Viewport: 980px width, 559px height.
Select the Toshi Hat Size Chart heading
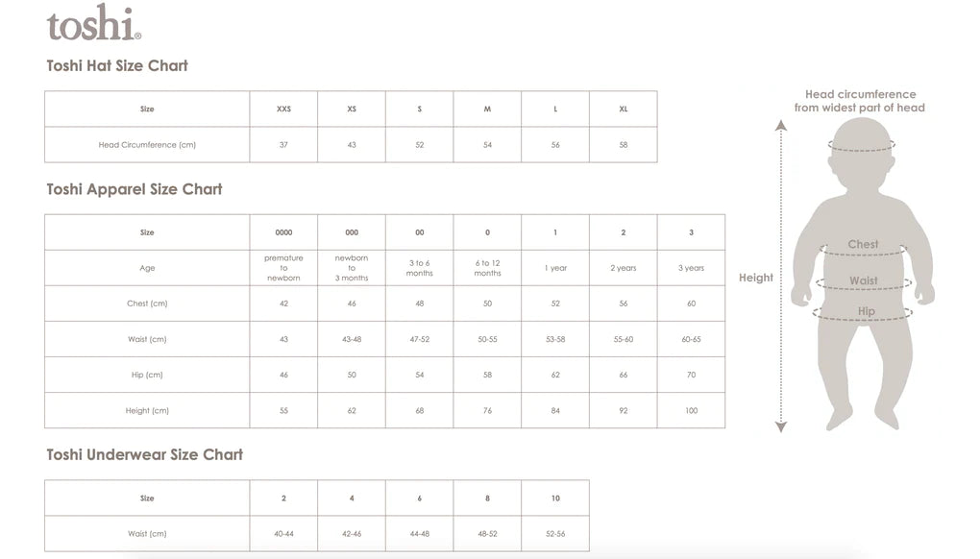pyautogui.click(x=117, y=66)
